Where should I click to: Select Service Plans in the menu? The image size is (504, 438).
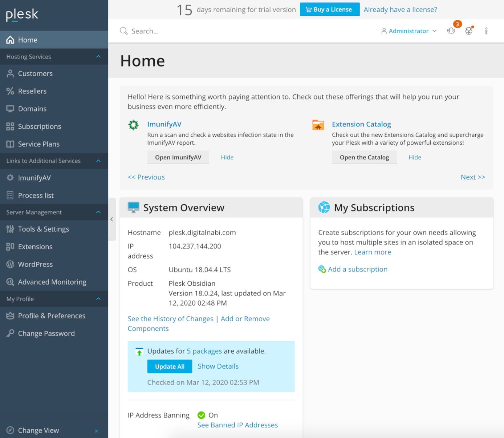[x=38, y=144]
